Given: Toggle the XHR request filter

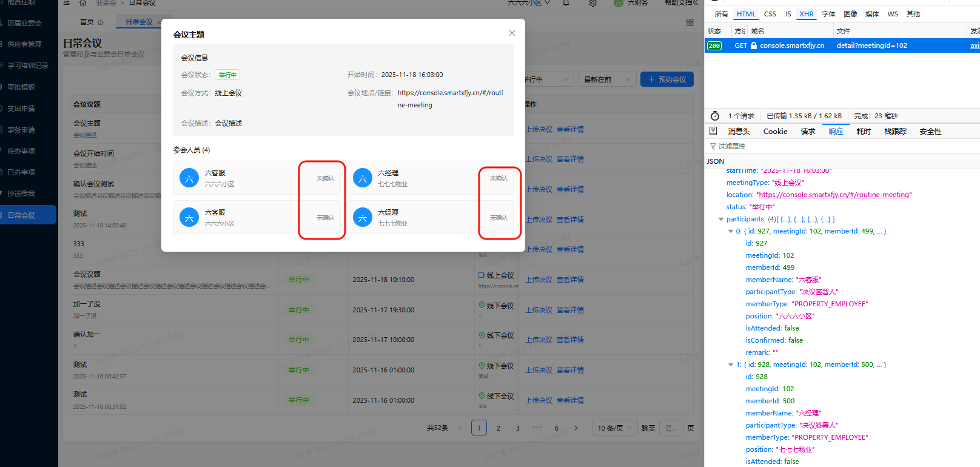Looking at the screenshot, I should point(806,14).
